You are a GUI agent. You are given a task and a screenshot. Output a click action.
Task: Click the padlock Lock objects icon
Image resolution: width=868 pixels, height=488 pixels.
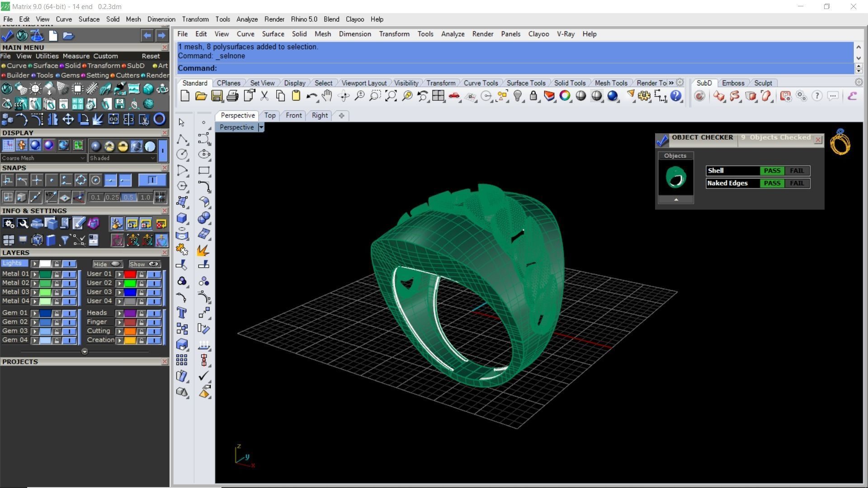click(x=533, y=96)
